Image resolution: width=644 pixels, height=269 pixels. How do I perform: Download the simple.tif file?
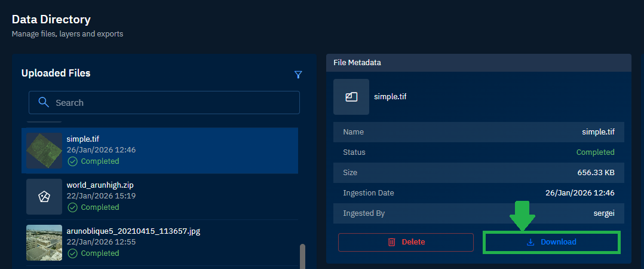551,242
